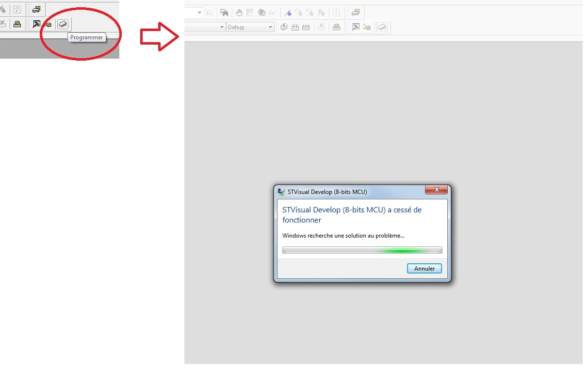The image size is (588, 369).
Task: Click the second greyed step icon (curved arrow) after the blue flag
Action: [310, 13]
